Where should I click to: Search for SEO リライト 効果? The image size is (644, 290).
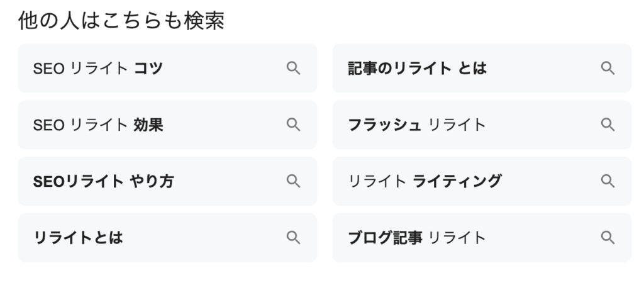coord(98,125)
